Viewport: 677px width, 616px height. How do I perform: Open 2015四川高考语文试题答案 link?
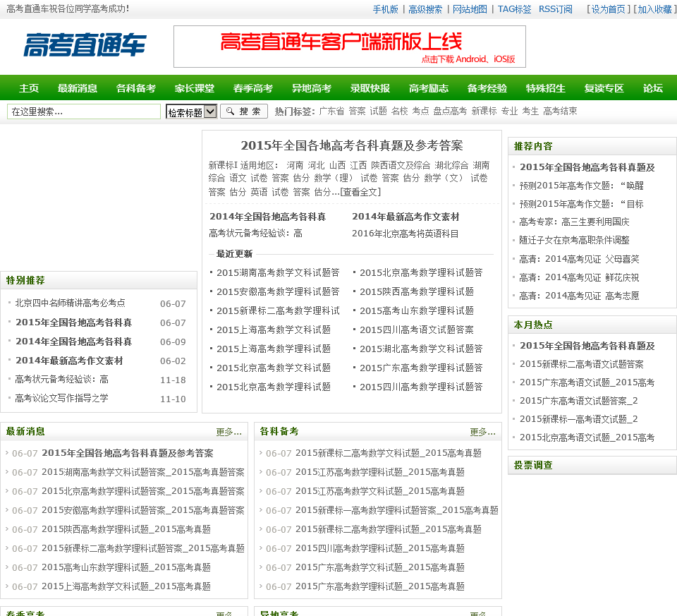pos(417,330)
